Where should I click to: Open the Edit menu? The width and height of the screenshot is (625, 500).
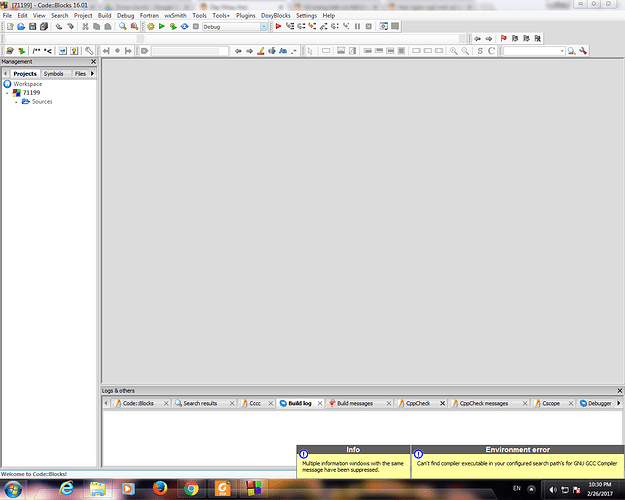coord(22,16)
